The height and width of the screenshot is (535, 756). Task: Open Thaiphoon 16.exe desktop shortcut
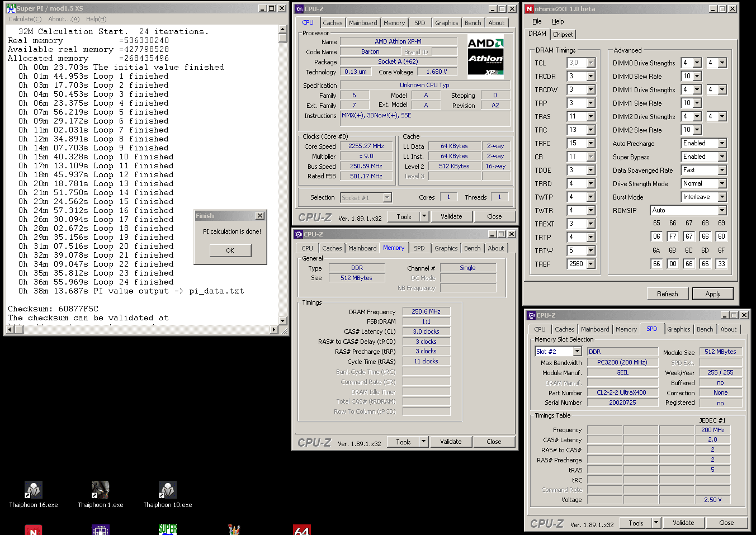click(34, 490)
